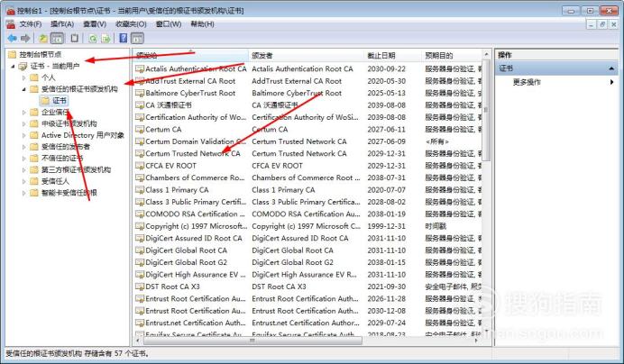Screen dimensions: 624x364
Task: Sort by the 预期目的 column header
Action: coord(451,55)
